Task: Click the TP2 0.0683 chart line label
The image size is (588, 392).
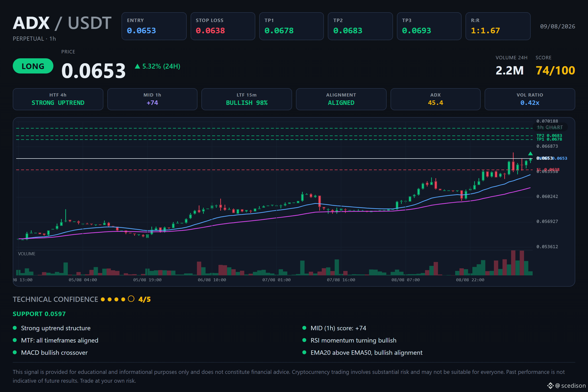Action: pyautogui.click(x=549, y=135)
